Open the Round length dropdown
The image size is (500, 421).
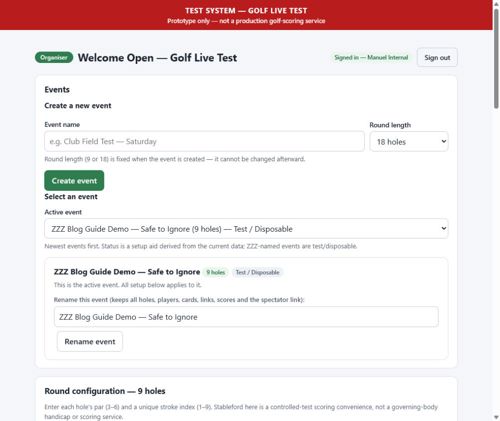(409, 142)
